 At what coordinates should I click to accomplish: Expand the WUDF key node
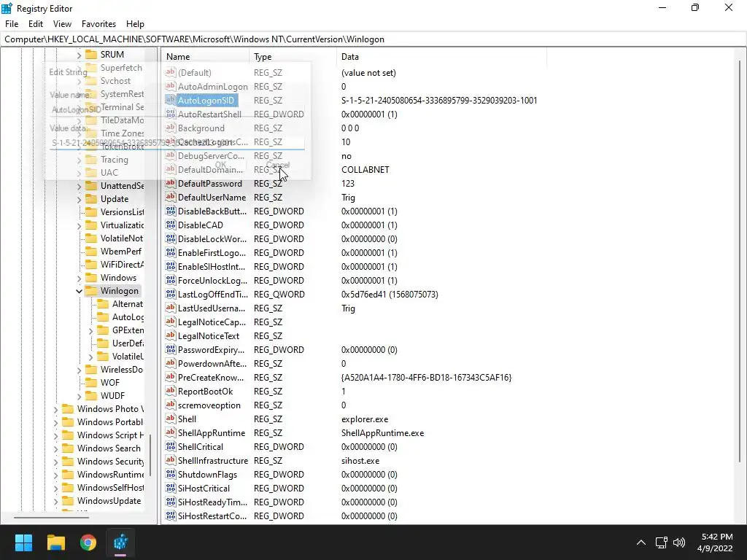pyautogui.click(x=79, y=396)
